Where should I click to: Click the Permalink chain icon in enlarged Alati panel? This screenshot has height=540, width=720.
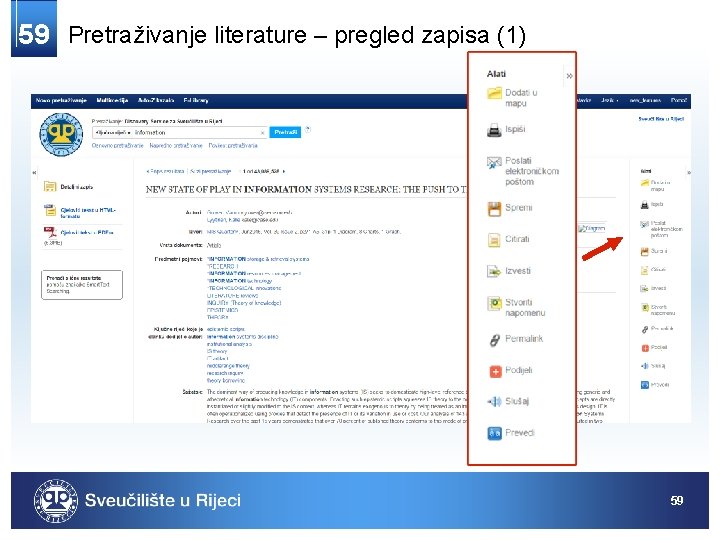pos(494,340)
